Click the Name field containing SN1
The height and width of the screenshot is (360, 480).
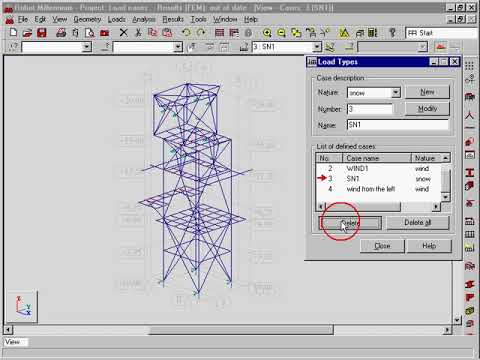(x=398, y=125)
